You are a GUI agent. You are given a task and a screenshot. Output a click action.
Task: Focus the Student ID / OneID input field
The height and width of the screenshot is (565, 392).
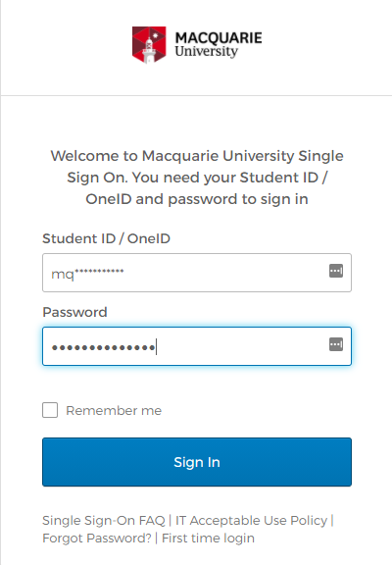point(197,273)
